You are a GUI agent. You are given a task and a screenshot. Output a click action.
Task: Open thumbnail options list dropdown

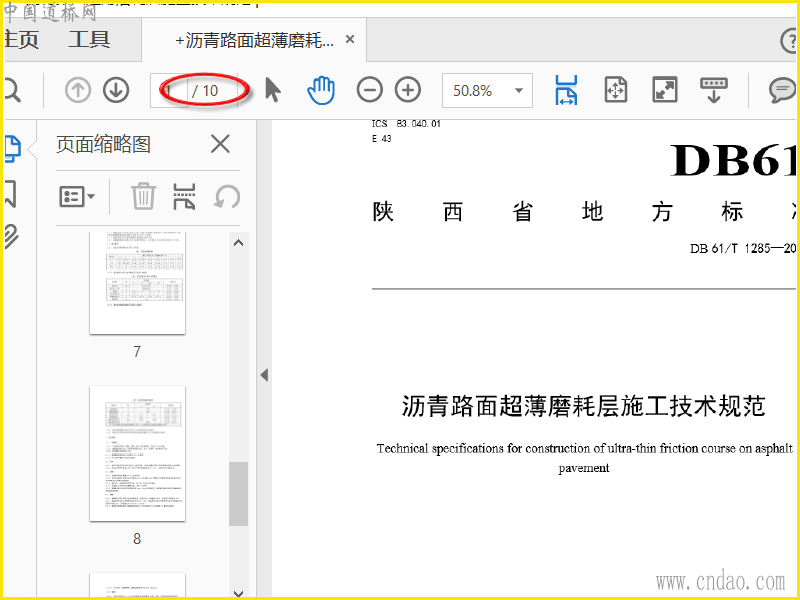click(77, 196)
